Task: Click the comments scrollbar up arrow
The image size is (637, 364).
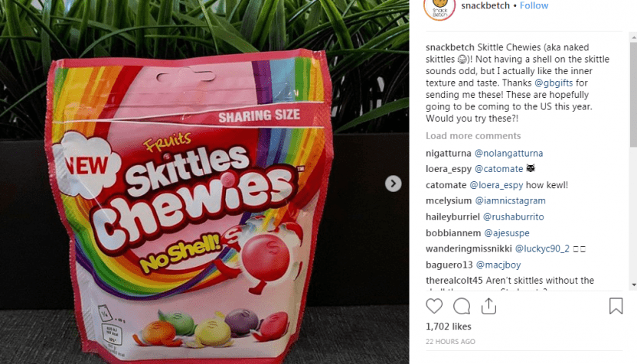Action: pos(633,37)
